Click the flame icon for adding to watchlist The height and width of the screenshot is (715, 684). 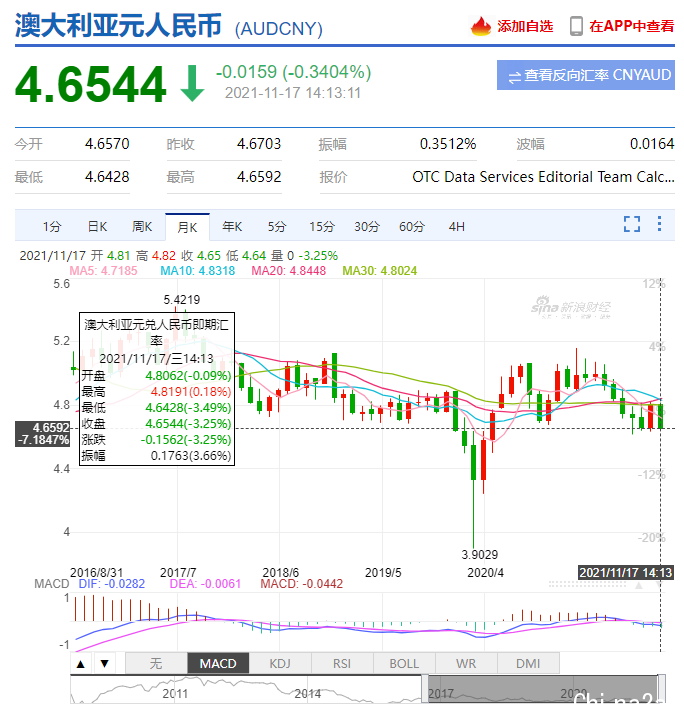point(480,26)
